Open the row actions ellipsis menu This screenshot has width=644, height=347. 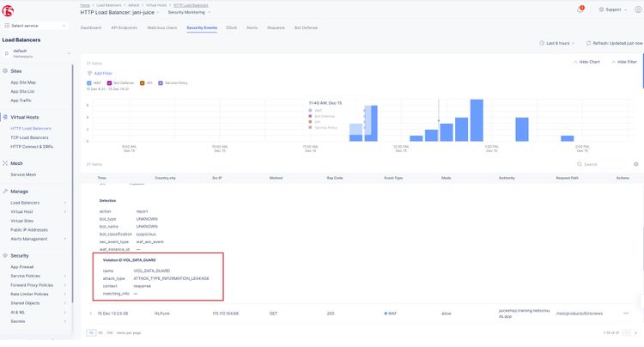pos(626,314)
